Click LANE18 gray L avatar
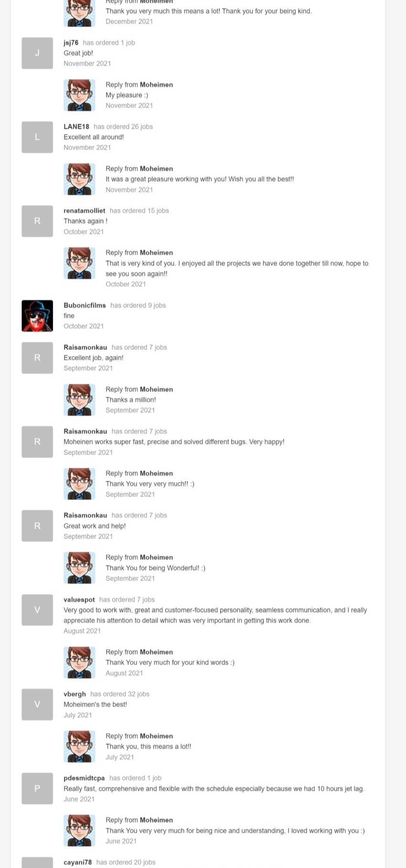This screenshot has height=868, width=406. (37, 137)
